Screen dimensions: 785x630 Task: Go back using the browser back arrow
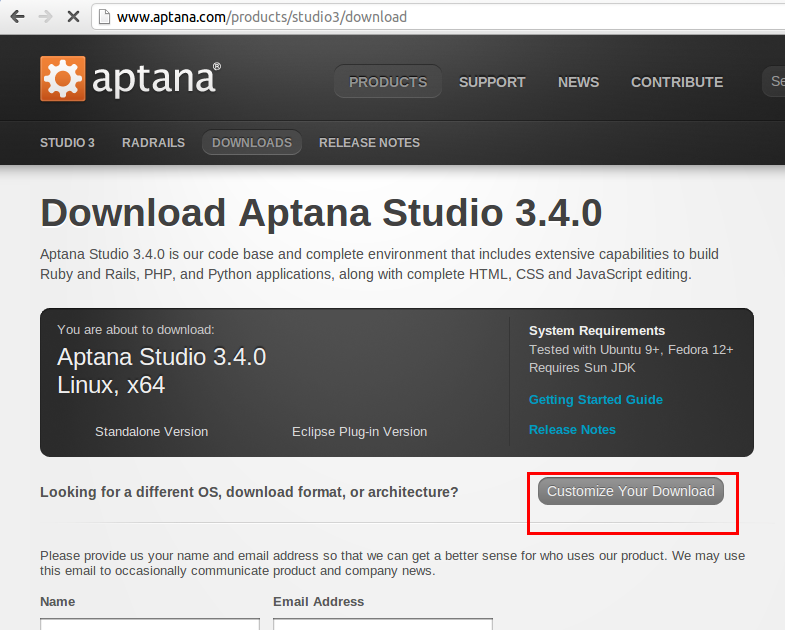[x=18, y=17]
